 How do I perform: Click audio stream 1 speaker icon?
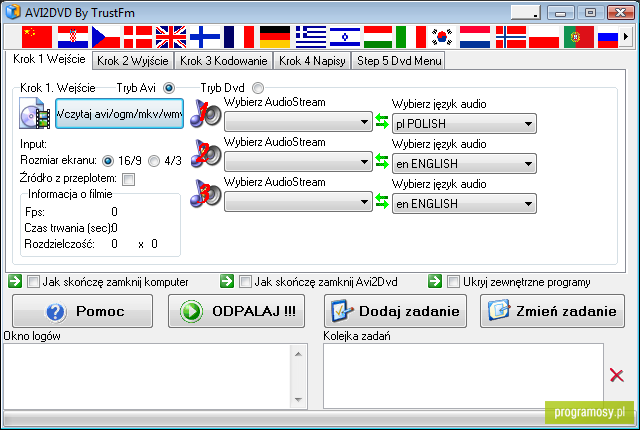click(x=206, y=113)
